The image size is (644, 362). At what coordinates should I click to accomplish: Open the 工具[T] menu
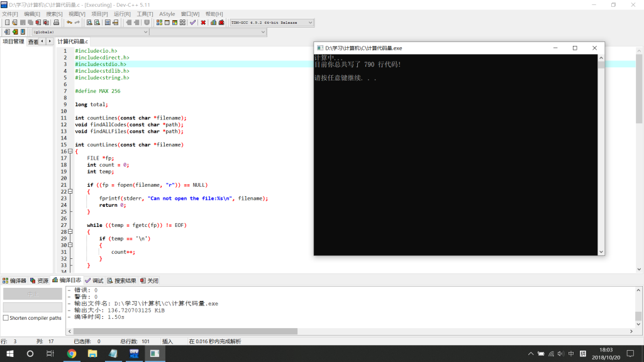(145, 14)
